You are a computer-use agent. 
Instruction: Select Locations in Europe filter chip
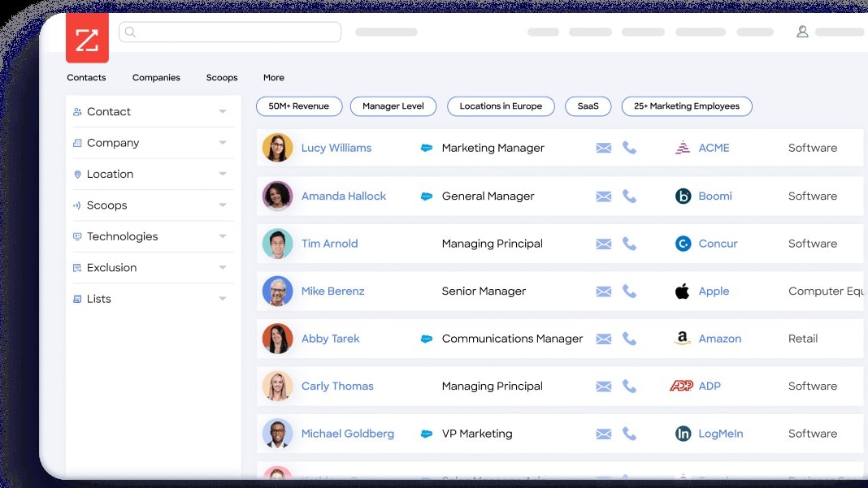pos(501,106)
